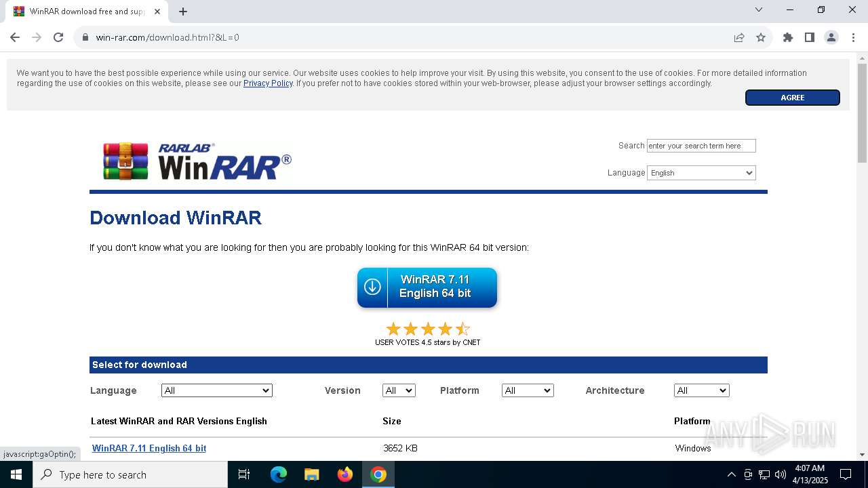Open the Platform filter dropdown
The height and width of the screenshot is (488, 868).
click(x=528, y=390)
